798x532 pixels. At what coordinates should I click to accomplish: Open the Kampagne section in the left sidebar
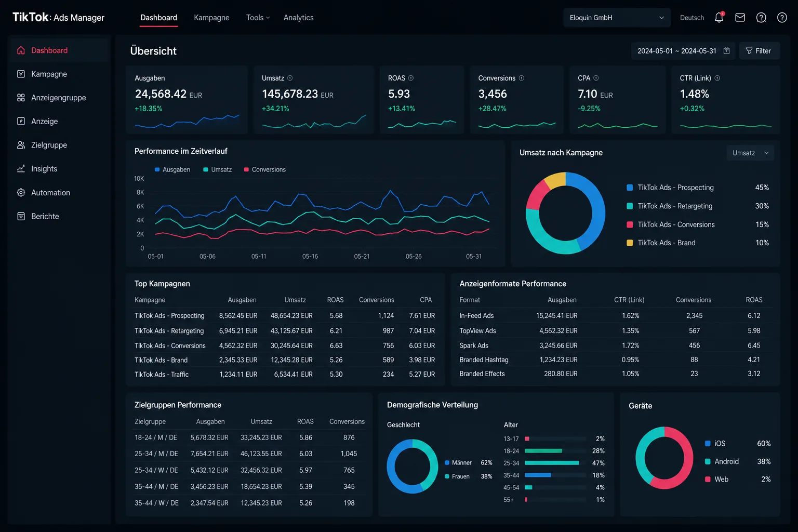58,74
